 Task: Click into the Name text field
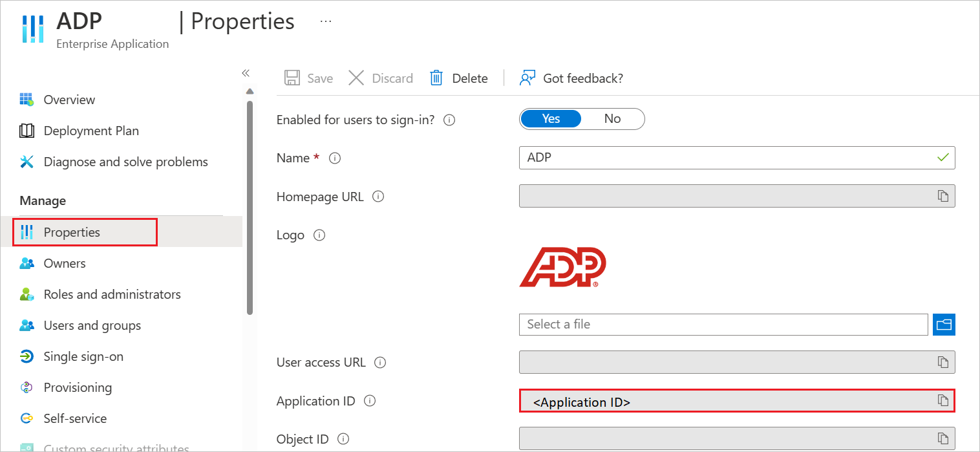point(737,158)
